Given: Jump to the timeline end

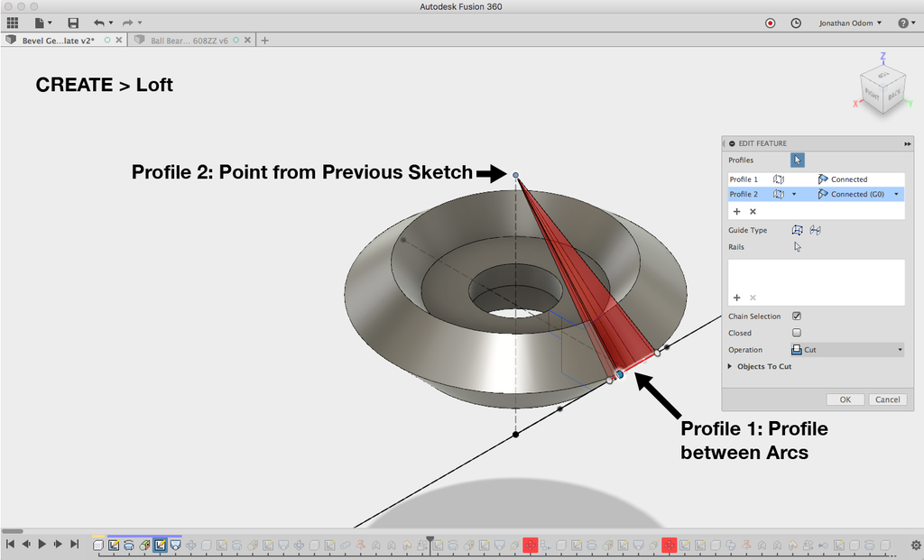Looking at the screenshot, I should 74,544.
